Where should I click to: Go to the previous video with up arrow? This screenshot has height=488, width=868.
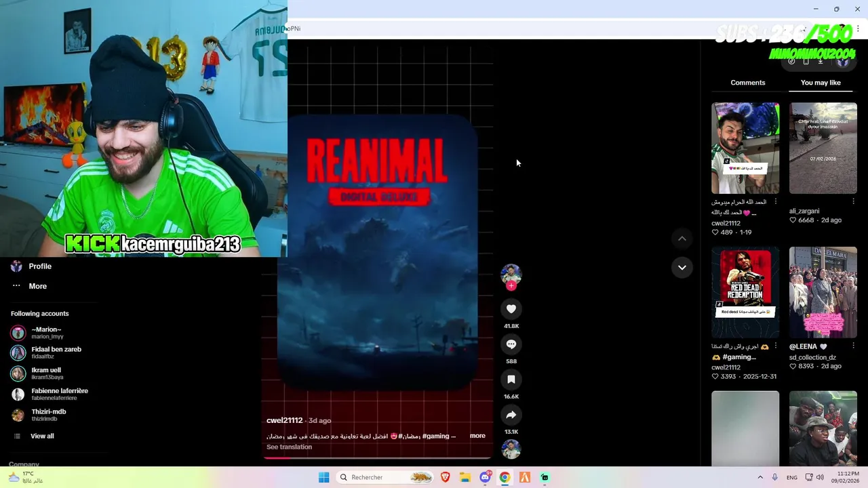click(682, 239)
